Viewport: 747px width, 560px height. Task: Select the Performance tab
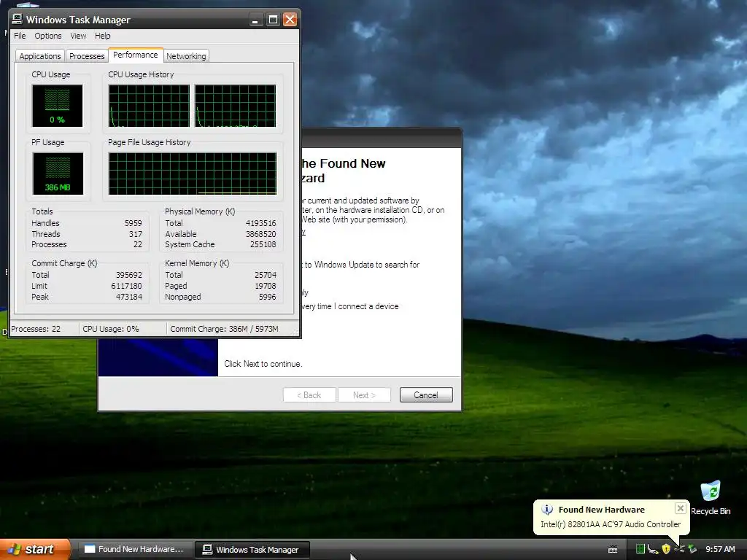pos(135,55)
